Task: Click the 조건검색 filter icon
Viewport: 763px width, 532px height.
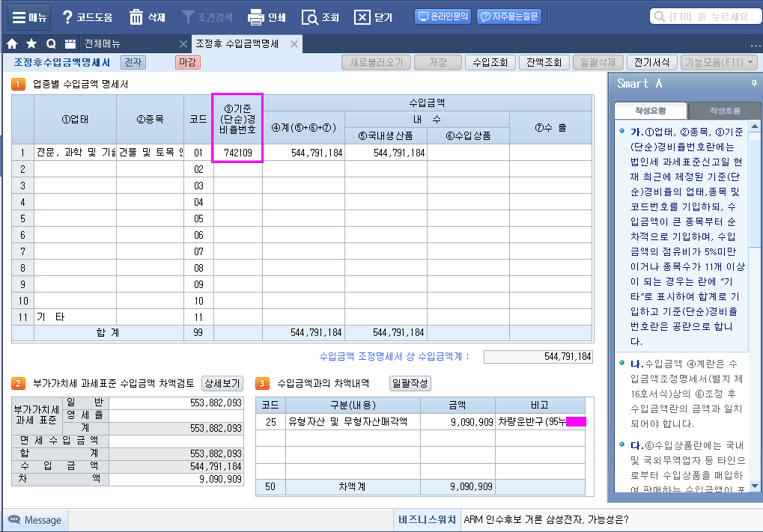Action: click(x=207, y=17)
